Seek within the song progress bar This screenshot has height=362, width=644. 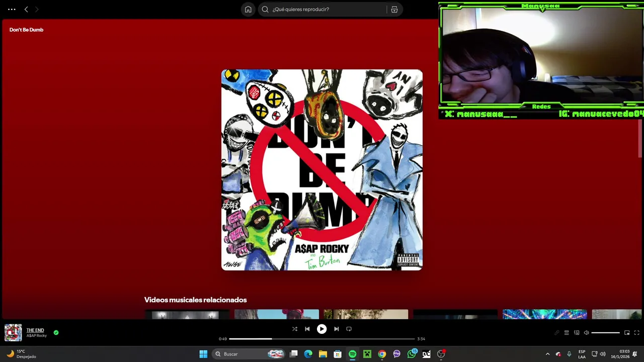(322, 339)
